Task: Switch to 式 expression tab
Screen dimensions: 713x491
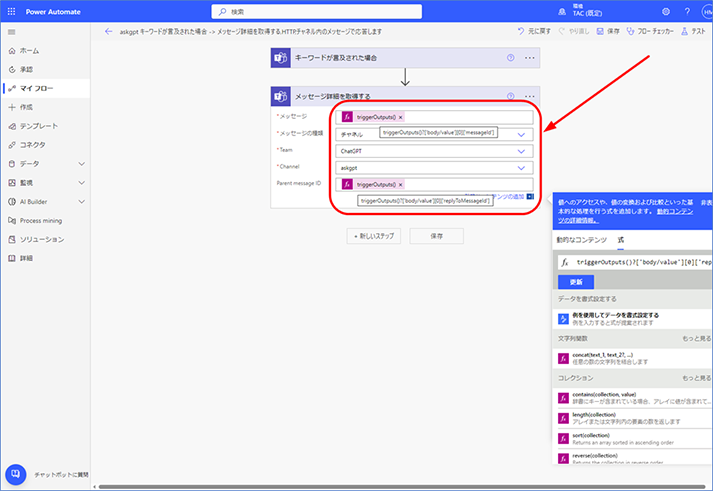Action: coord(621,240)
